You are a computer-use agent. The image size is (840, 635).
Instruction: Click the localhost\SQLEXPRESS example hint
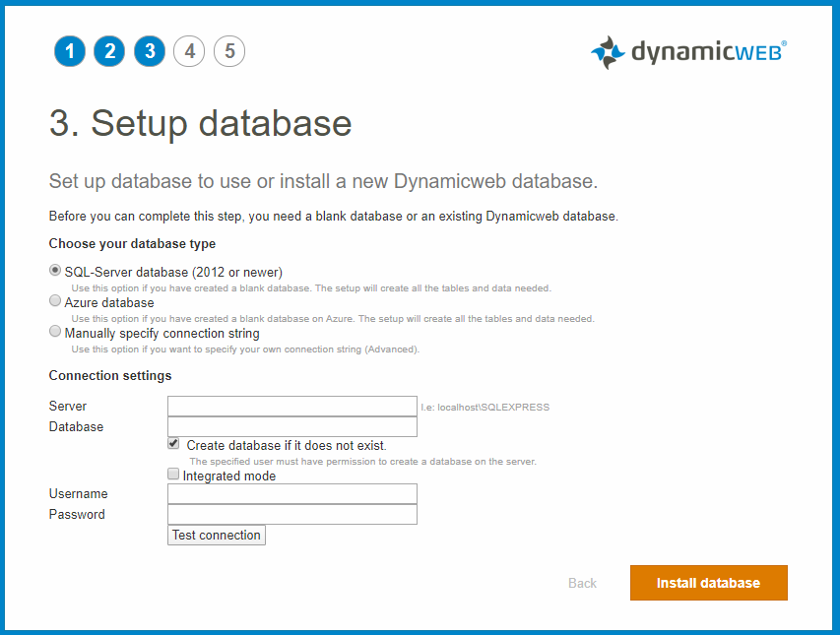pyautogui.click(x=485, y=407)
